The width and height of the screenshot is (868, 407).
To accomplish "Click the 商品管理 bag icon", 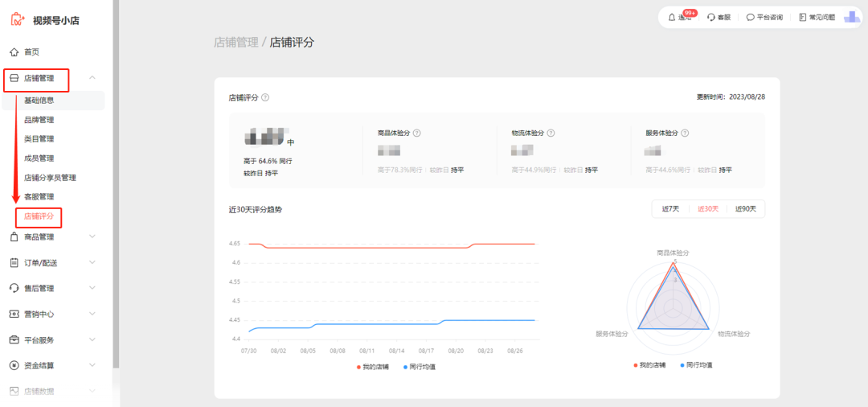I will coord(15,237).
